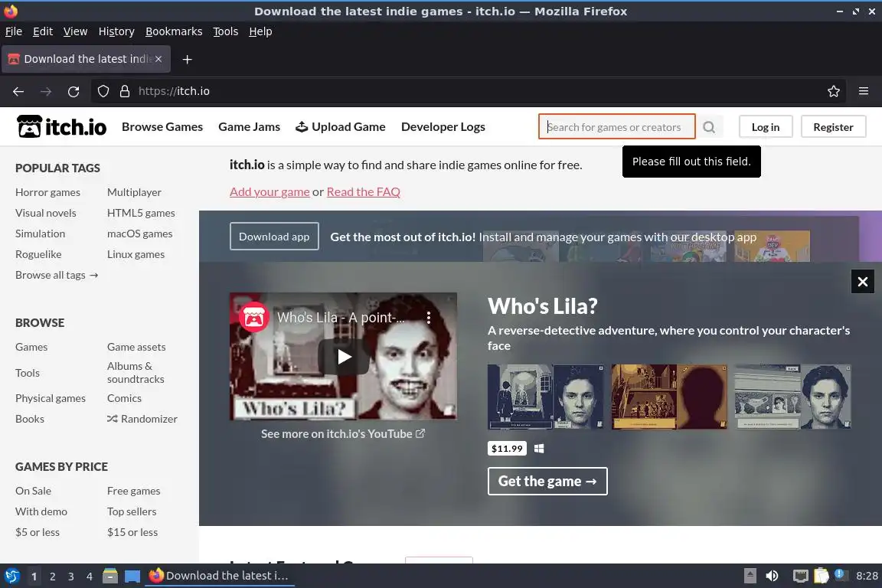Bookmark this page with the star
This screenshot has width=882, height=588.
(834, 91)
